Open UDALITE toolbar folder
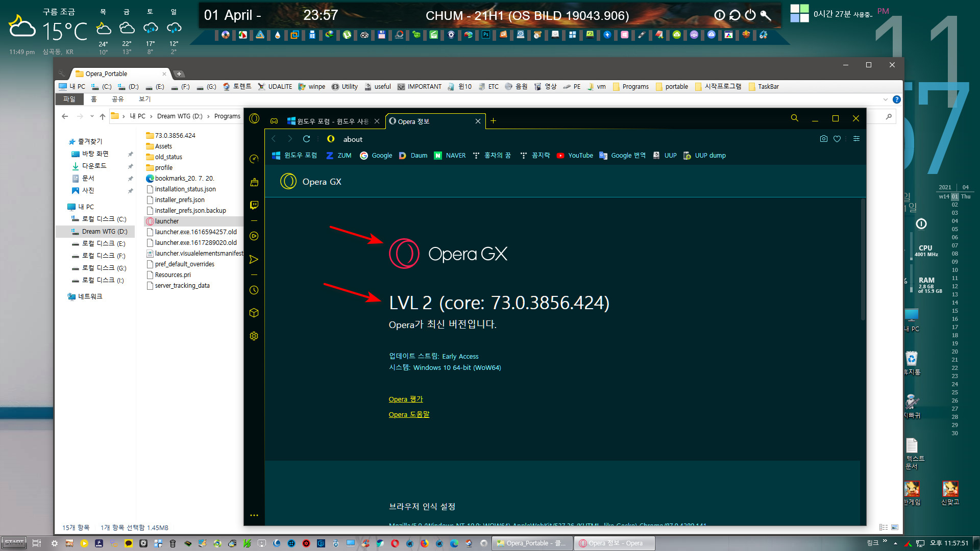The image size is (980, 551). coord(275,87)
